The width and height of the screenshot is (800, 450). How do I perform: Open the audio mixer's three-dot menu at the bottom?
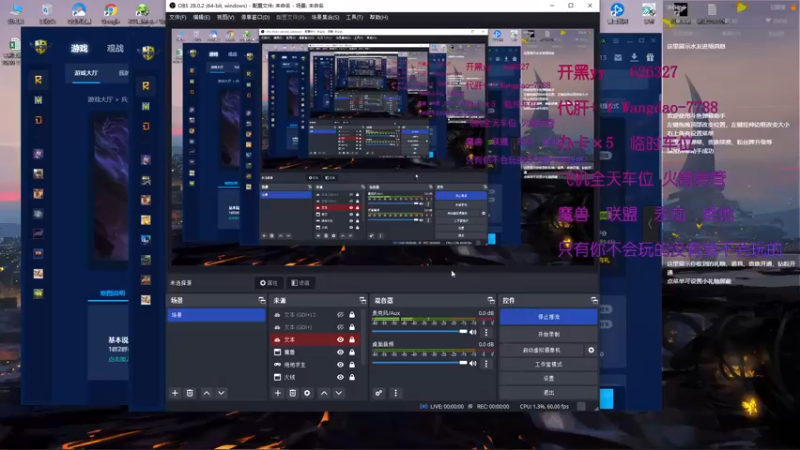395,393
